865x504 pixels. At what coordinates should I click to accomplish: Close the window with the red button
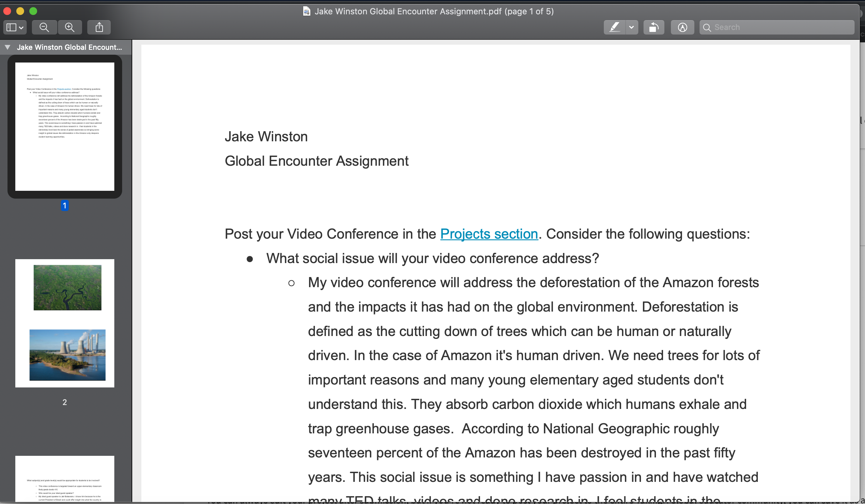coord(7,11)
